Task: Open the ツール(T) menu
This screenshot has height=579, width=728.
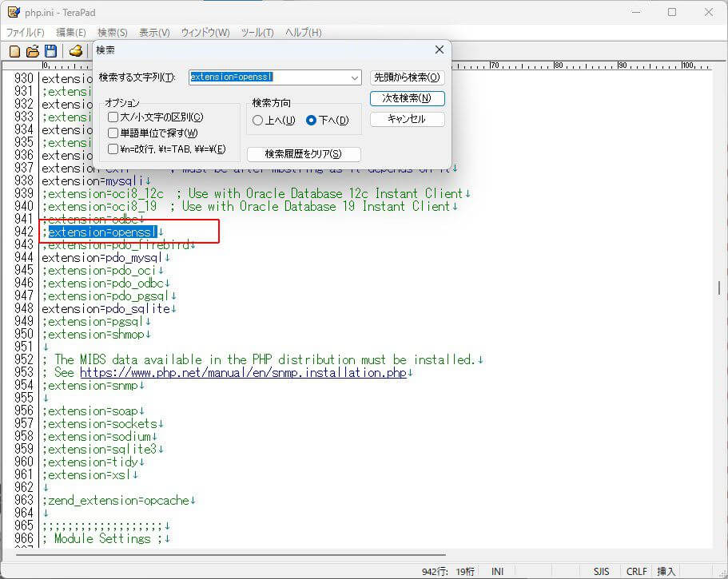Action: click(x=257, y=33)
